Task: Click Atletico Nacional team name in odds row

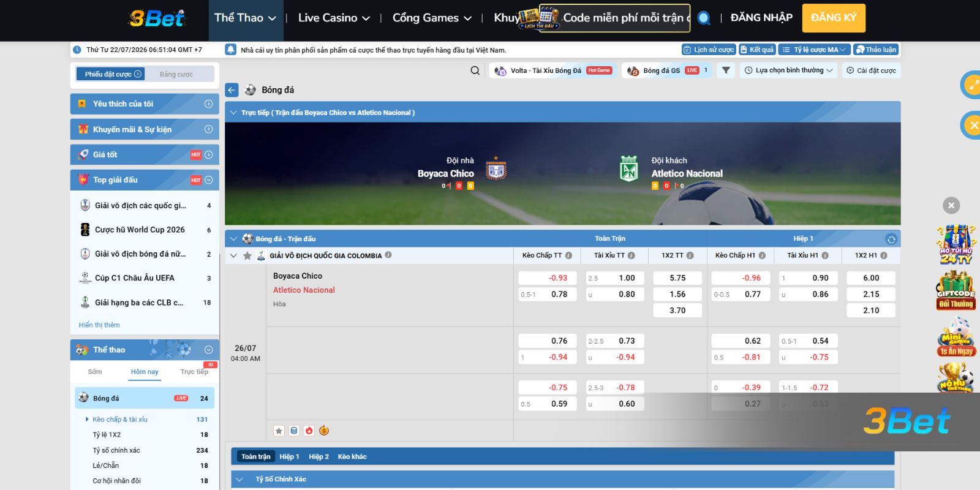Action: point(304,290)
